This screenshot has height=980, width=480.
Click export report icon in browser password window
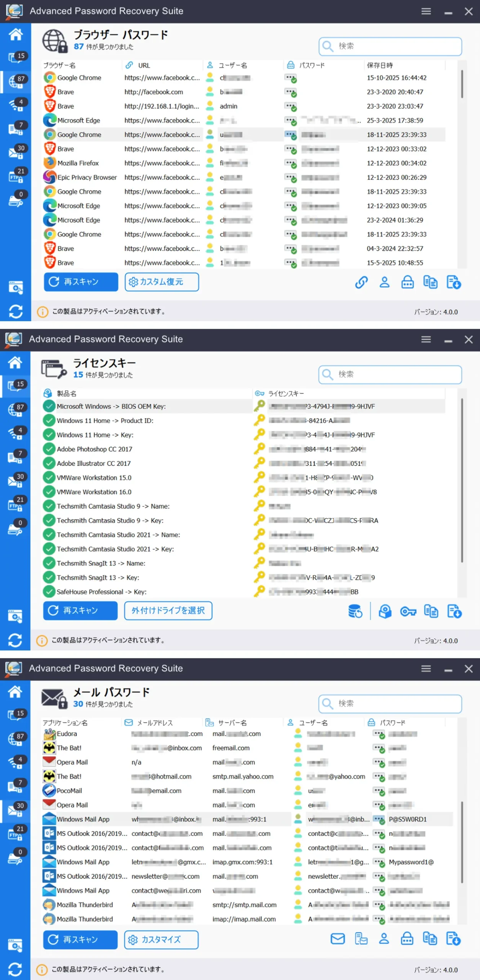454,283
